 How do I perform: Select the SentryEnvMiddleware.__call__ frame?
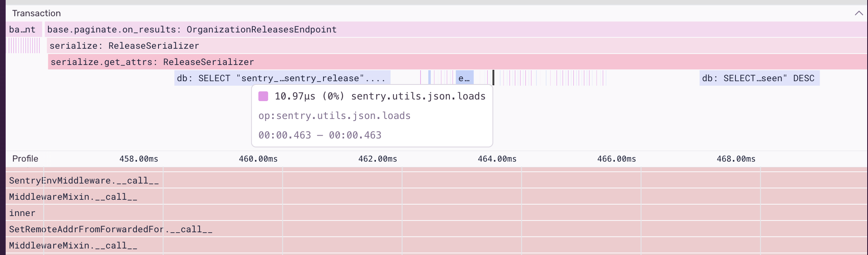84,181
